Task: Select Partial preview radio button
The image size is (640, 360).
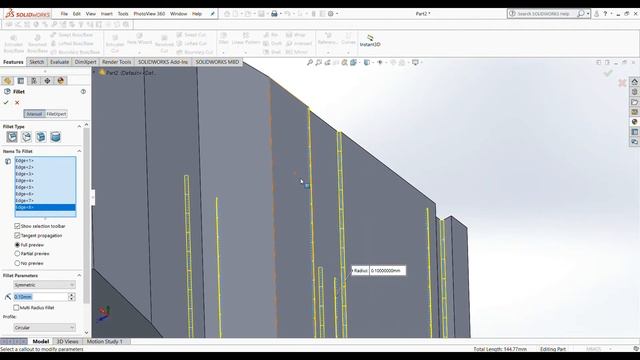Action: click(17, 253)
